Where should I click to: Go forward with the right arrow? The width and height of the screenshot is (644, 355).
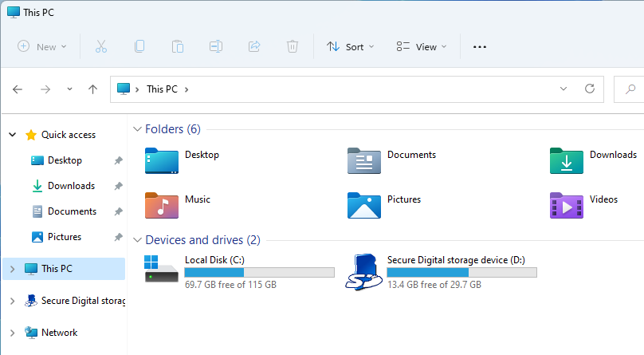(45, 89)
